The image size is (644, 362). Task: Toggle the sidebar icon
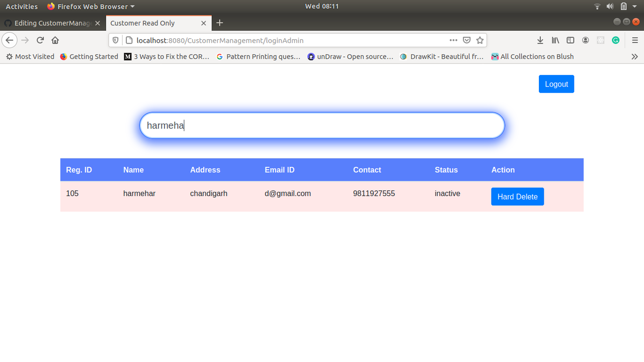tap(570, 40)
